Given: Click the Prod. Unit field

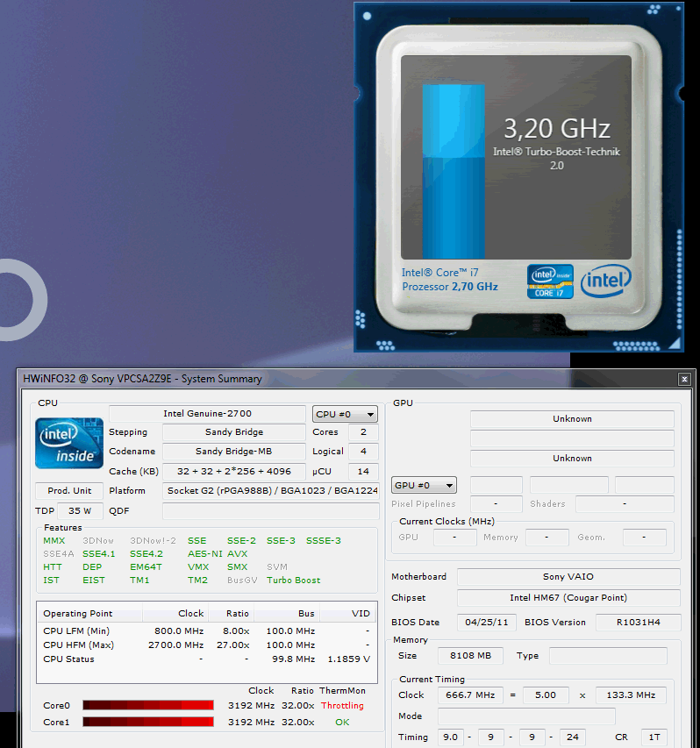Looking at the screenshot, I should coord(69,490).
